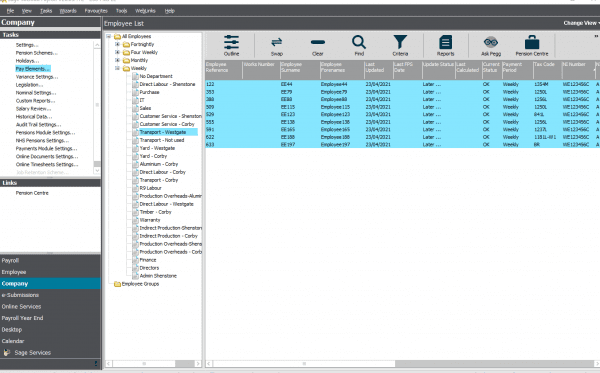Screen dimensions: 600x373
Task: Open the File menu
Action: point(10,11)
